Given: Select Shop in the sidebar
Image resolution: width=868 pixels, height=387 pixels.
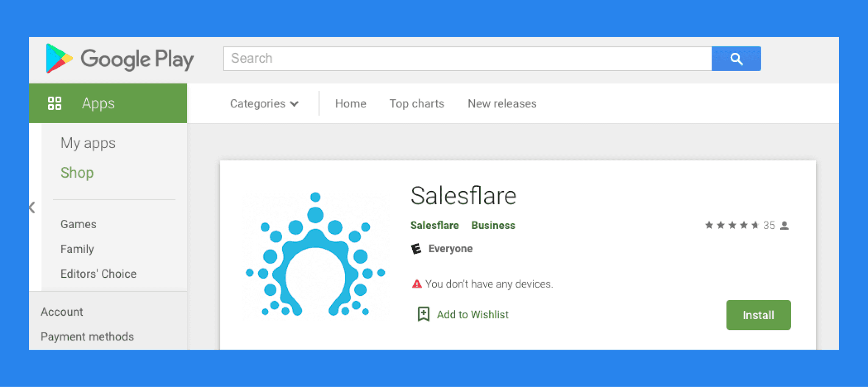Looking at the screenshot, I should click(x=77, y=173).
